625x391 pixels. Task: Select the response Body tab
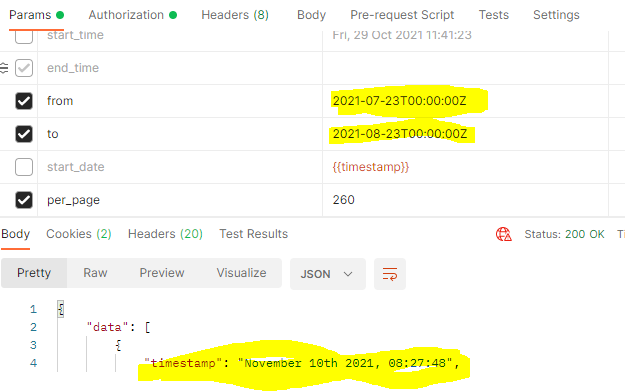(16, 234)
